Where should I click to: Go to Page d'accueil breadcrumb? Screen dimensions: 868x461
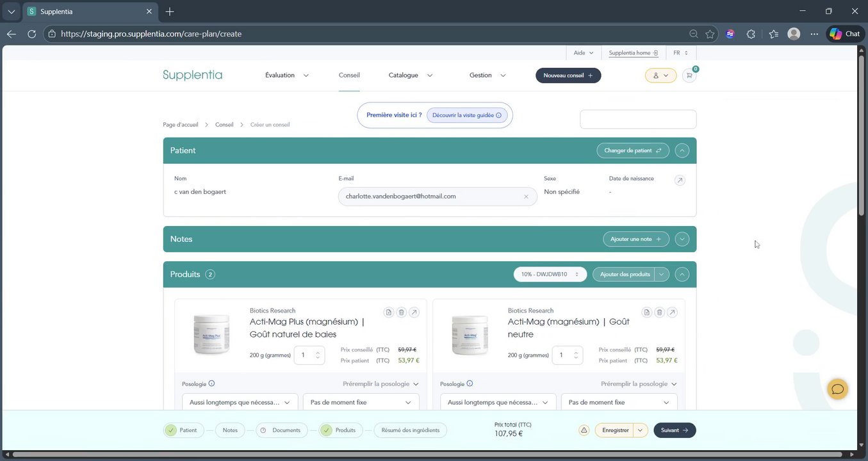(181, 125)
